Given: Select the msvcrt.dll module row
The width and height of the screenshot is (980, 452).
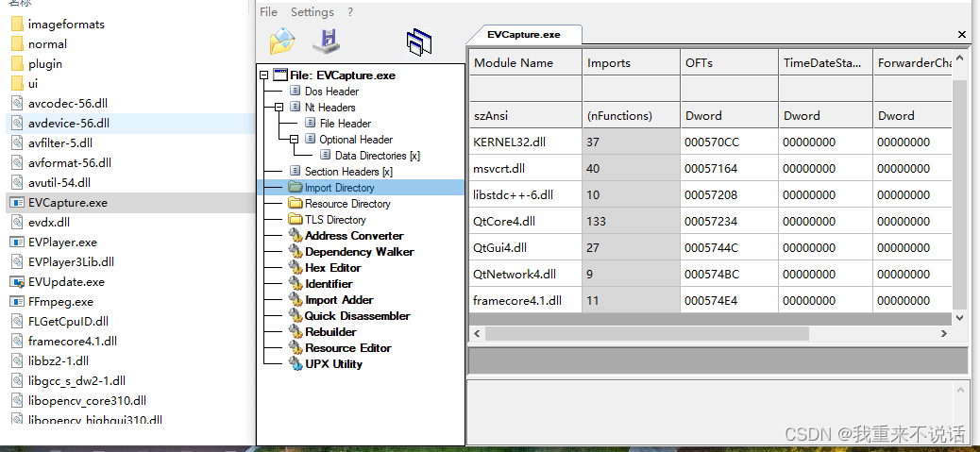Looking at the screenshot, I should click(710, 169).
